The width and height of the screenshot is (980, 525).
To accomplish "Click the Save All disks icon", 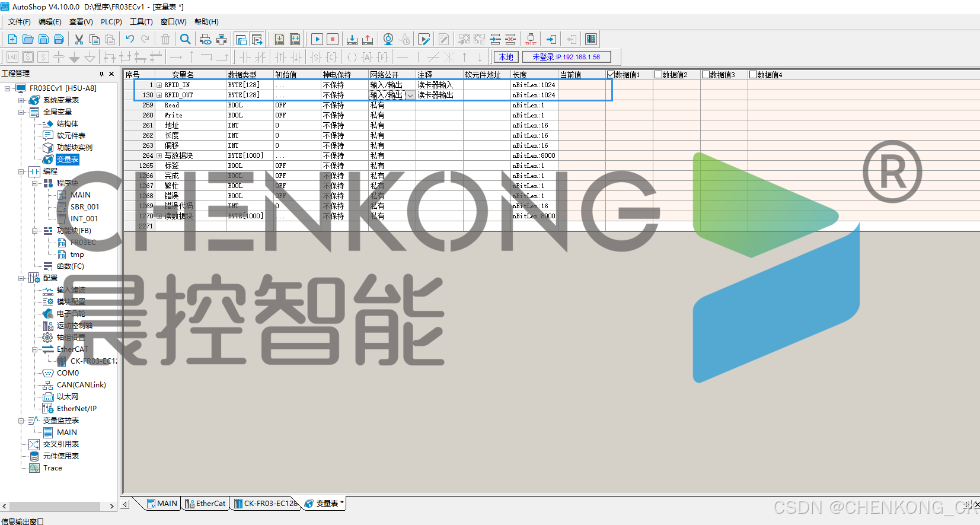I will click(59, 39).
